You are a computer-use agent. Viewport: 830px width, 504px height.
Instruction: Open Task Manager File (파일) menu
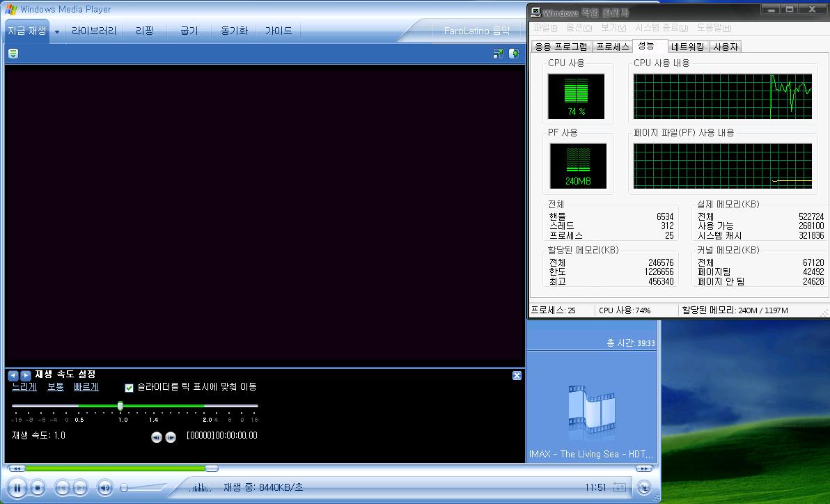pos(545,28)
